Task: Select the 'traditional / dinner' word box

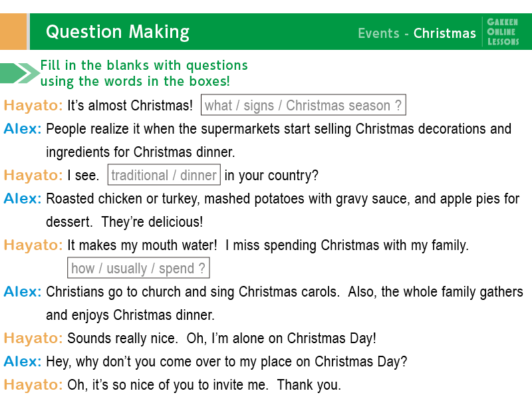Action: (164, 175)
